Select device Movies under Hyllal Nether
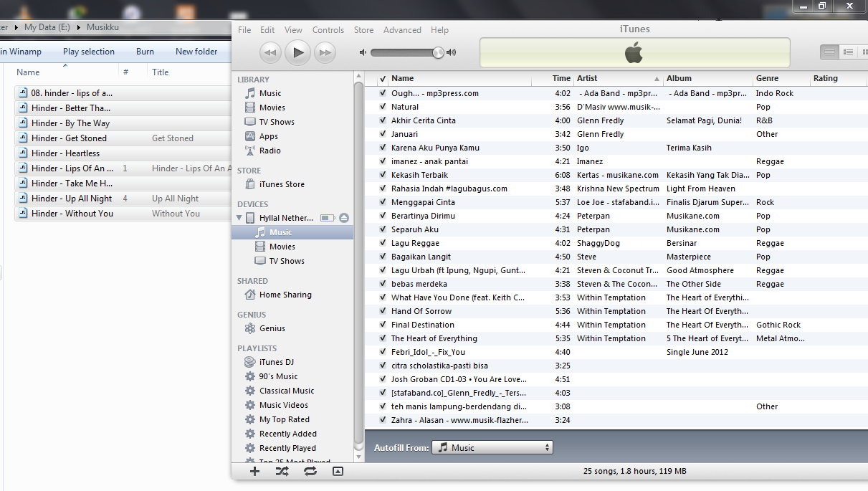Viewport: 868px width, 491px height. tap(282, 247)
